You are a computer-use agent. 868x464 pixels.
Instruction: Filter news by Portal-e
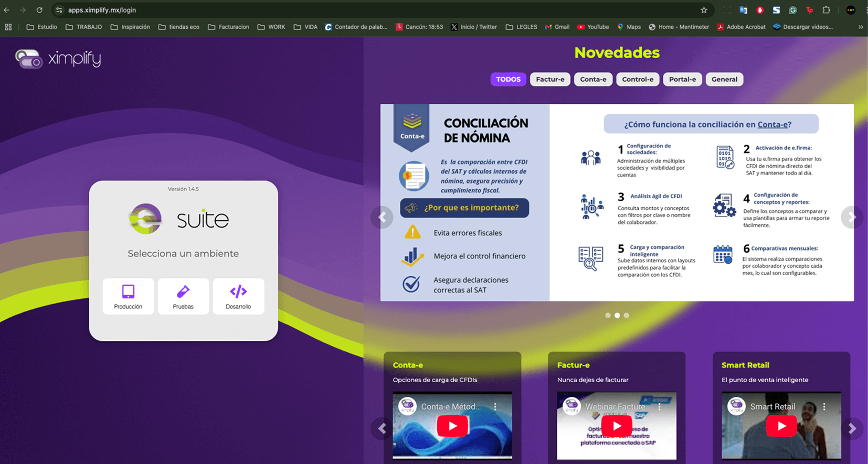pyautogui.click(x=682, y=79)
